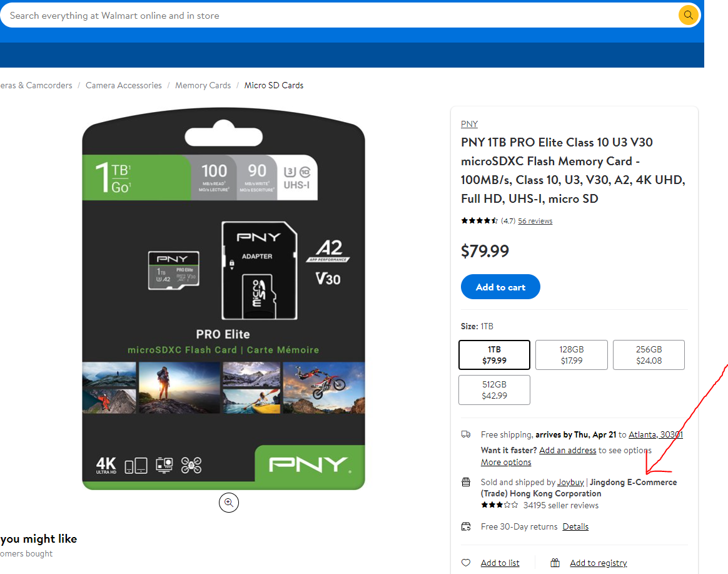Open the Micro SD Cards breadcrumb
The image size is (728, 574).
pyautogui.click(x=273, y=85)
